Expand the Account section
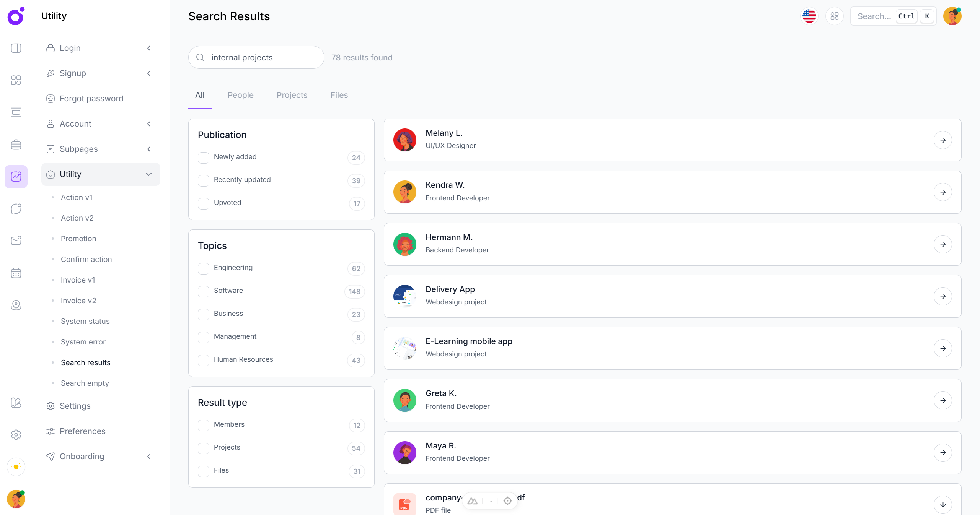The height and width of the screenshot is (515, 980). pyautogui.click(x=149, y=124)
